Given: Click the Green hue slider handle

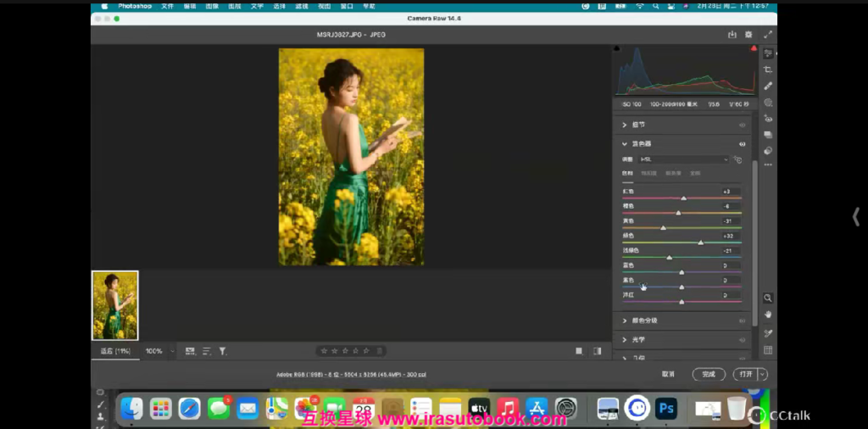Looking at the screenshot, I should tap(701, 242).
